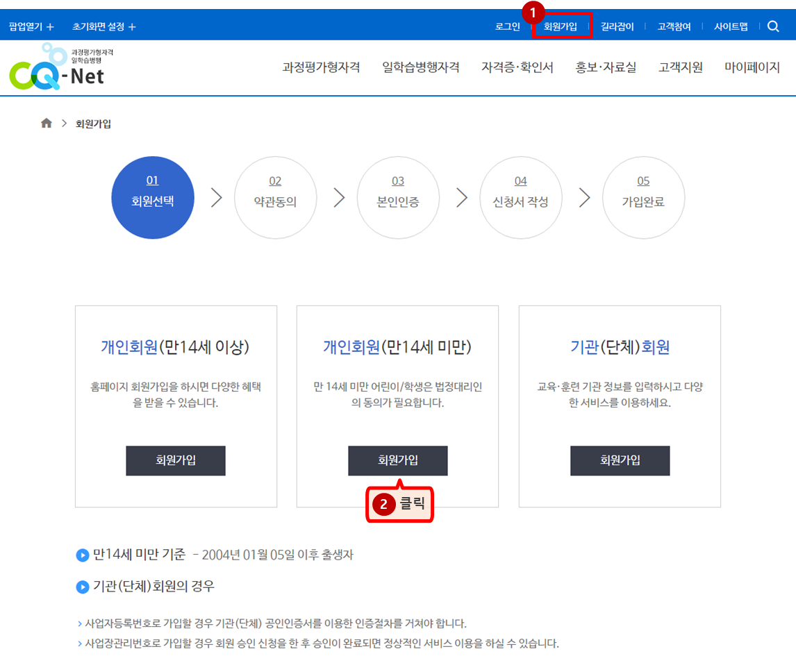This screenshot has width=796, height=672.
Task: Click 홈페이지 회원가입을 하시면 description text
Action: [x=176, y=394]
